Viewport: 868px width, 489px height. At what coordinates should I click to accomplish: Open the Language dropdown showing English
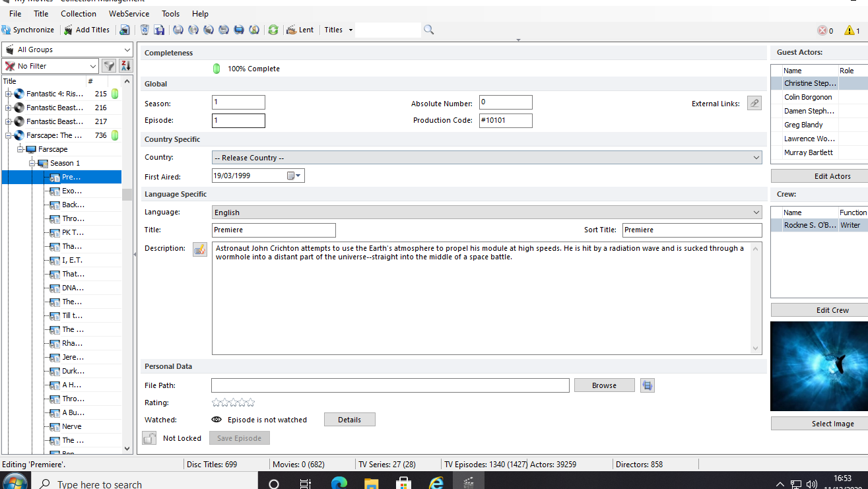487,212
